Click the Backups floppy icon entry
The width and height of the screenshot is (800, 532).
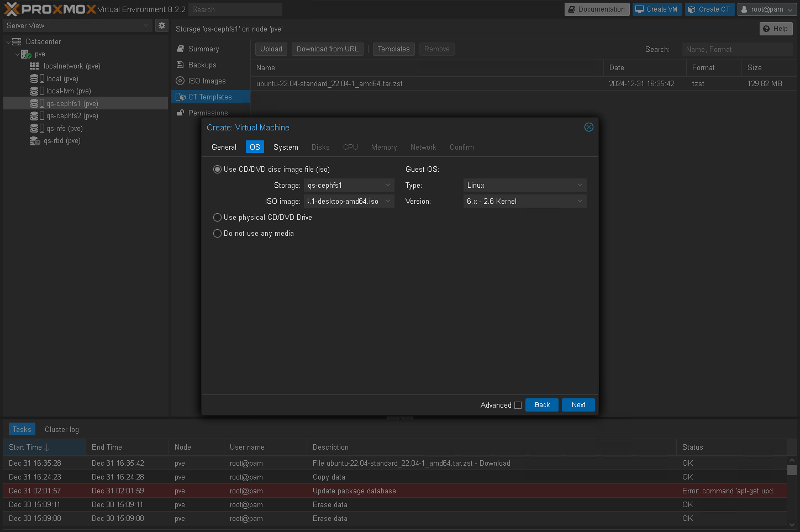[x=180, y=65]
